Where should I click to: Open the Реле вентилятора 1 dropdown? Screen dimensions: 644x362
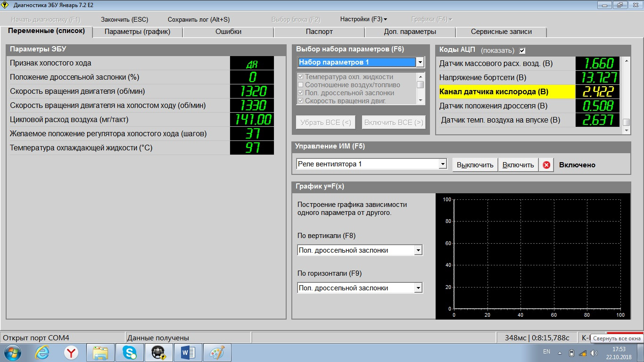[x=442, y=164]
